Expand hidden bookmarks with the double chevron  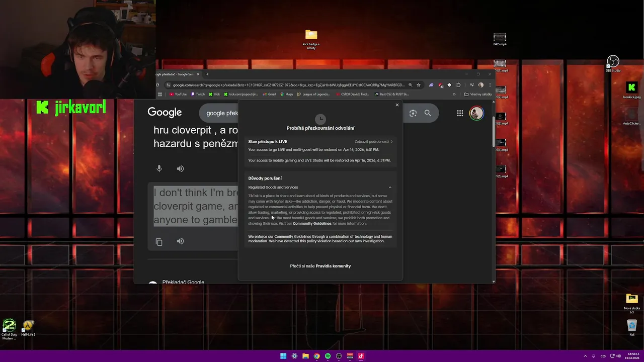[454, 94]
